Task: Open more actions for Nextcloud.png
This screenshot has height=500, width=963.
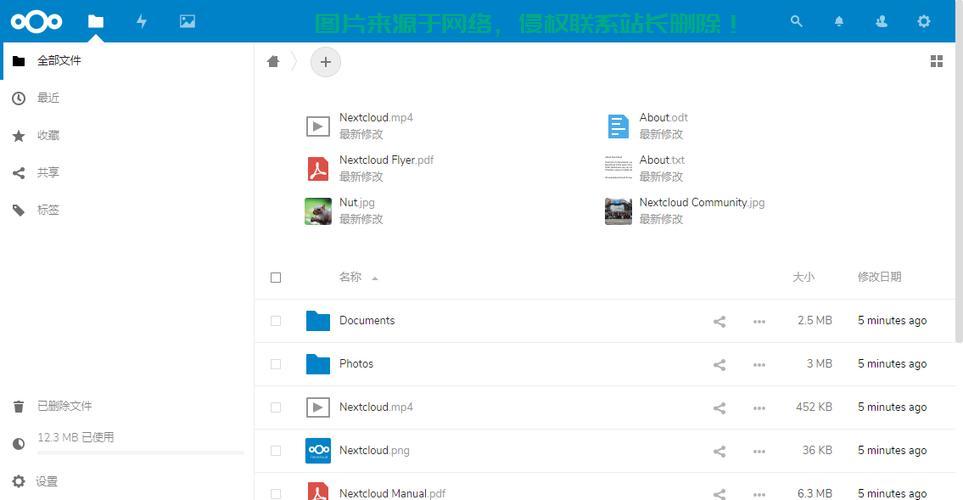Action: (759, 451)
